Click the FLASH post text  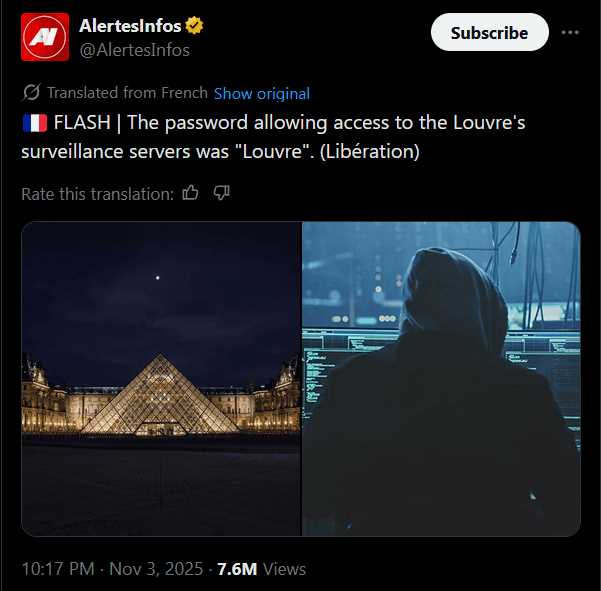pyautogui.click(x=273, y=137)
